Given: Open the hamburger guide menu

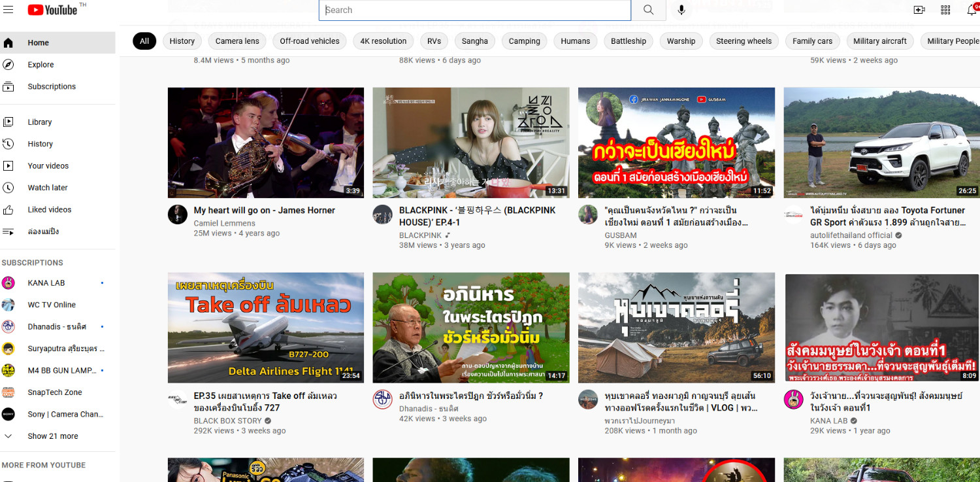Looking at the screenshot, I should 8,10.
